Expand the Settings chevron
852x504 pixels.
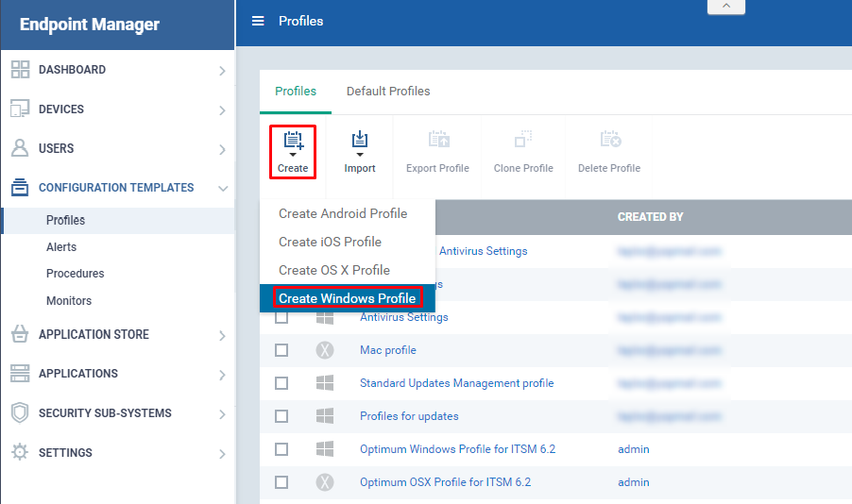tap(222, 453)
